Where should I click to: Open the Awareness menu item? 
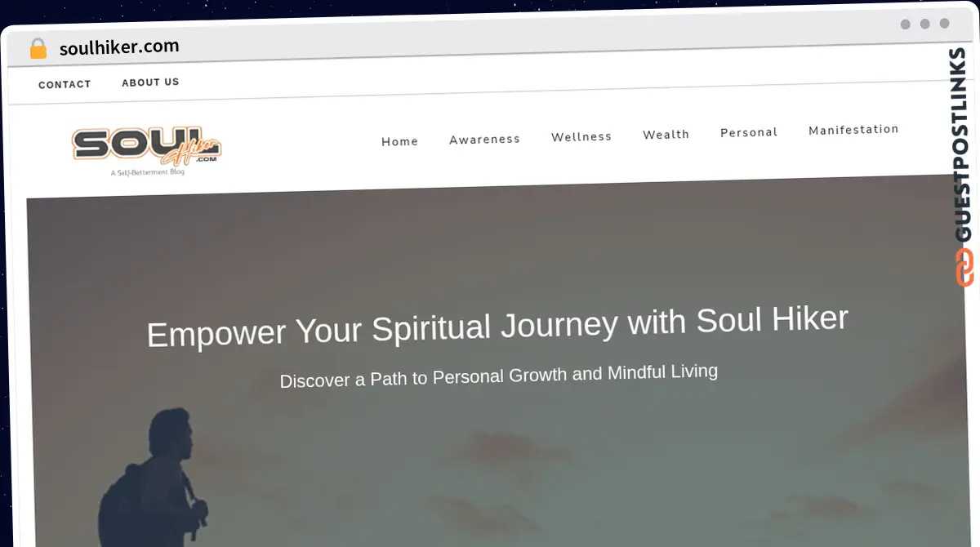point(484,139)
